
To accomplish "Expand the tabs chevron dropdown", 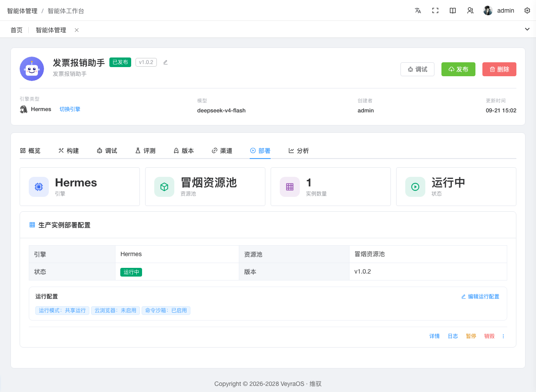I will pyautogui.click(x=527, y=29).
